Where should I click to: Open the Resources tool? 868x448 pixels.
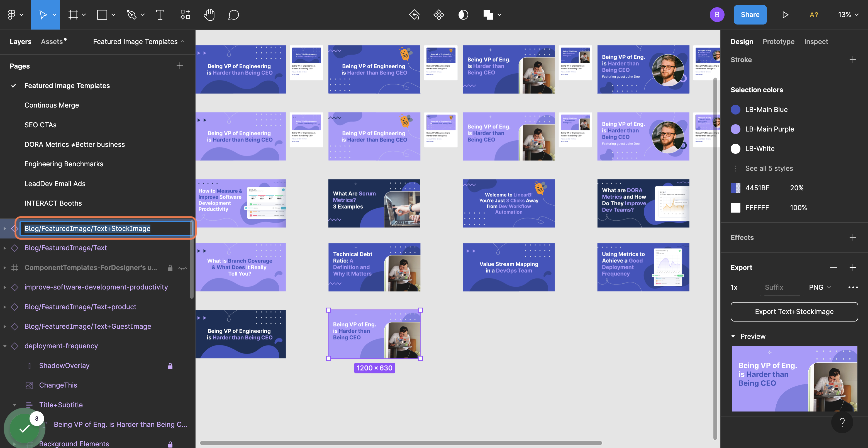point(185,14)
